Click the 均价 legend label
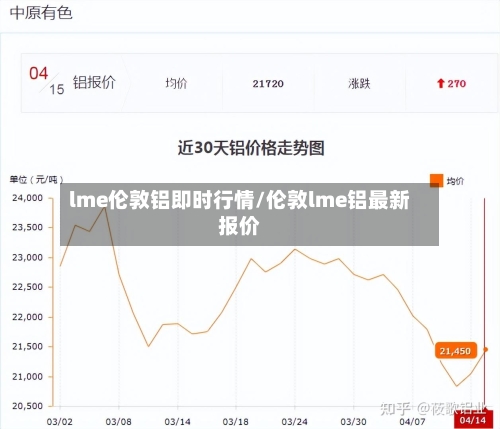Image resolution: width=500 pixels, height=429 pixels. click(455, 181)
